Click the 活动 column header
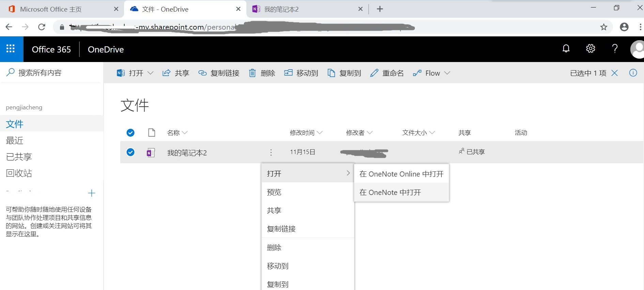Screen dimensions: 644x290 click(x=521, y=133)
